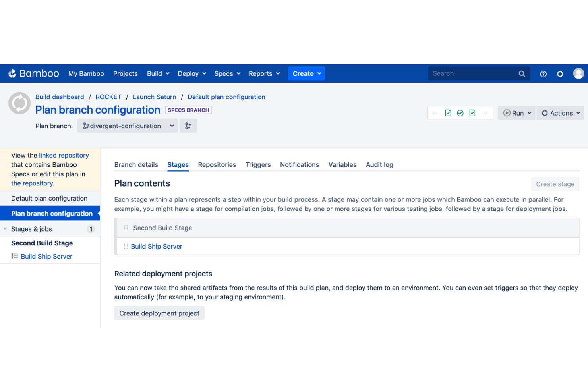Image resolution: width=588 pixels, height=392 pixels.
Task: Switch to the Variables tab
Action: [342, 164]
